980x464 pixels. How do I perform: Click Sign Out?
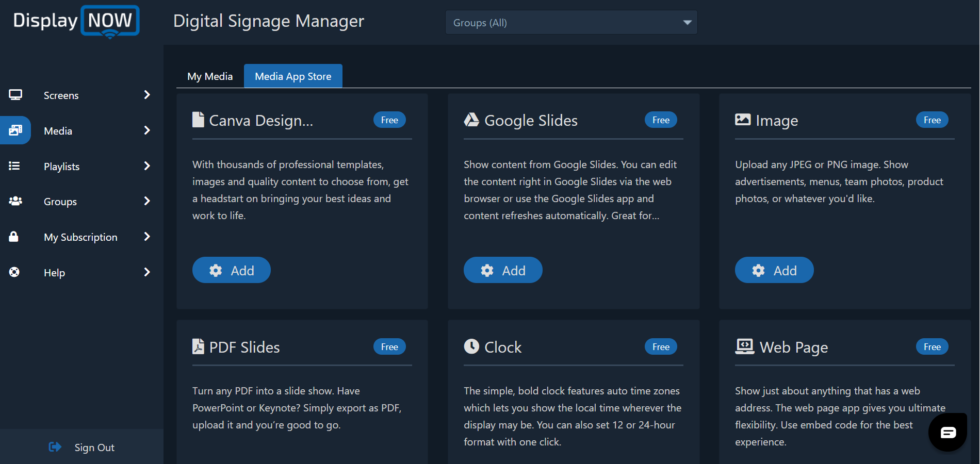coord(94,447)
